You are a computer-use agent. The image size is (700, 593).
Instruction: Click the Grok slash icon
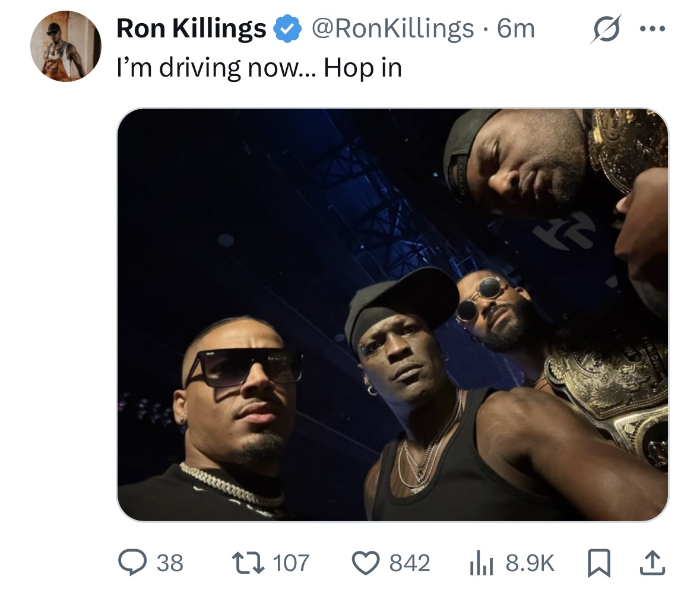pyautogui.click(x=606, y=29)
